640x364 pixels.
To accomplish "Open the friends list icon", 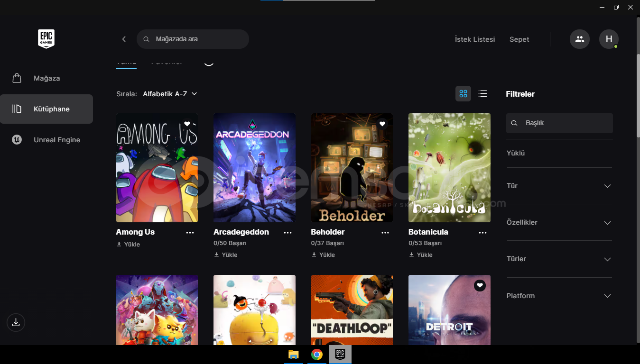I will tap(579, 39).
